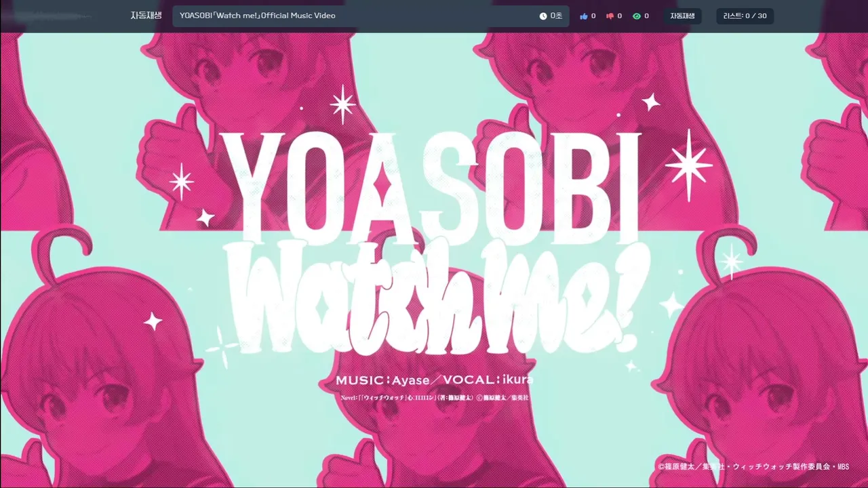
Task: Click the green eye views icon
Action: (637, 16)
